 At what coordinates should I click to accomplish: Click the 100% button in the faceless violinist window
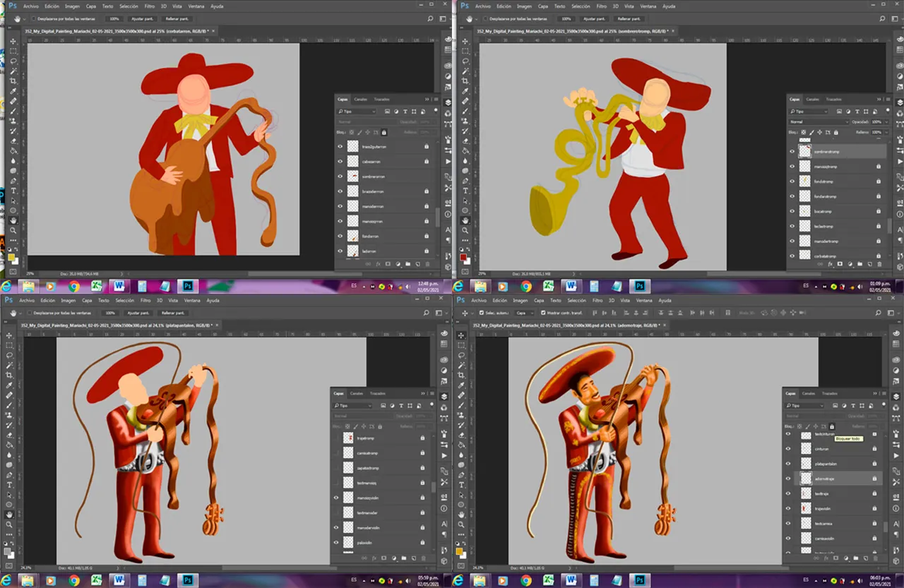click(109, 313)
